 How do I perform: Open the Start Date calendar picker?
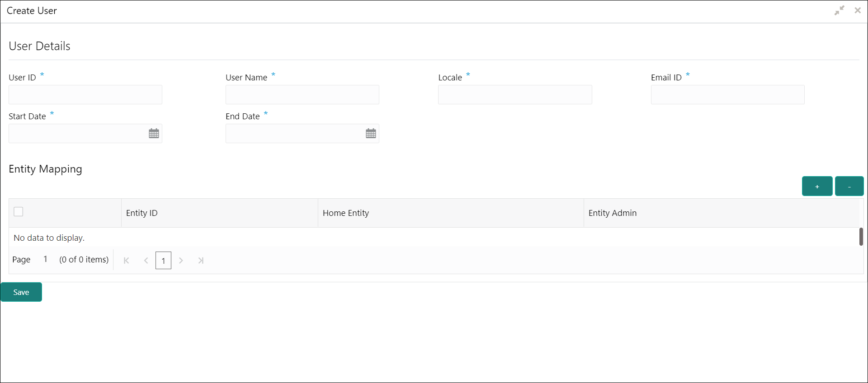[x=154, y=134]
